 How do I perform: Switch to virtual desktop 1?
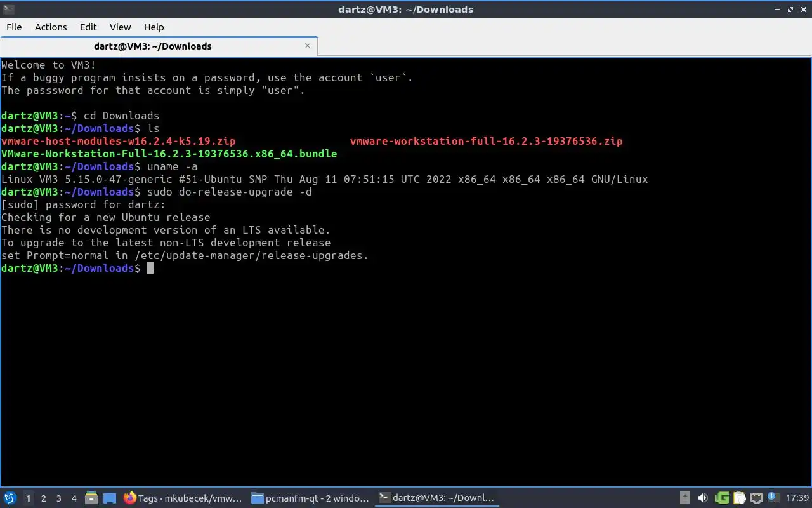[x=28, y=498]
